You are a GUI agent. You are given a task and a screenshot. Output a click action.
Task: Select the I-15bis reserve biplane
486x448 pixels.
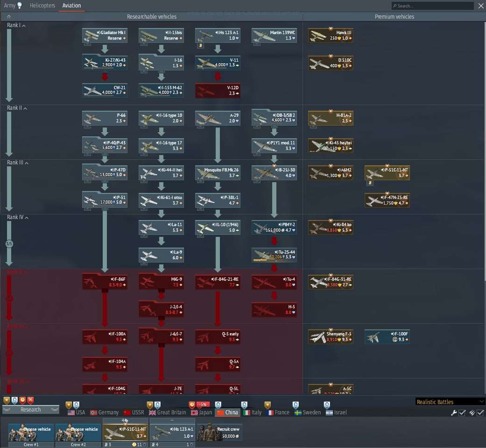tap(161, 36)
